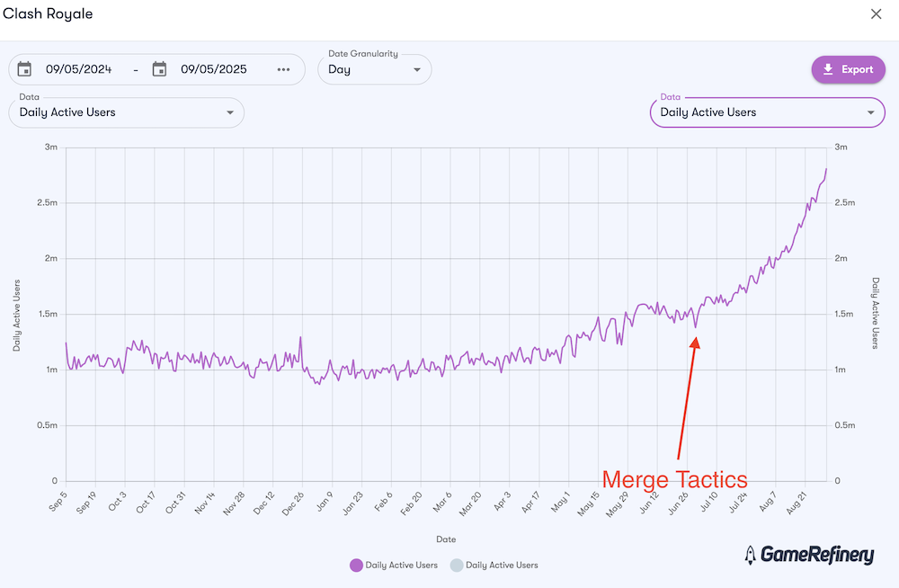The width and height of the screenshot is (899, 588).
Task: Click the purple legend color circle
Action: (x=356, y=565)
